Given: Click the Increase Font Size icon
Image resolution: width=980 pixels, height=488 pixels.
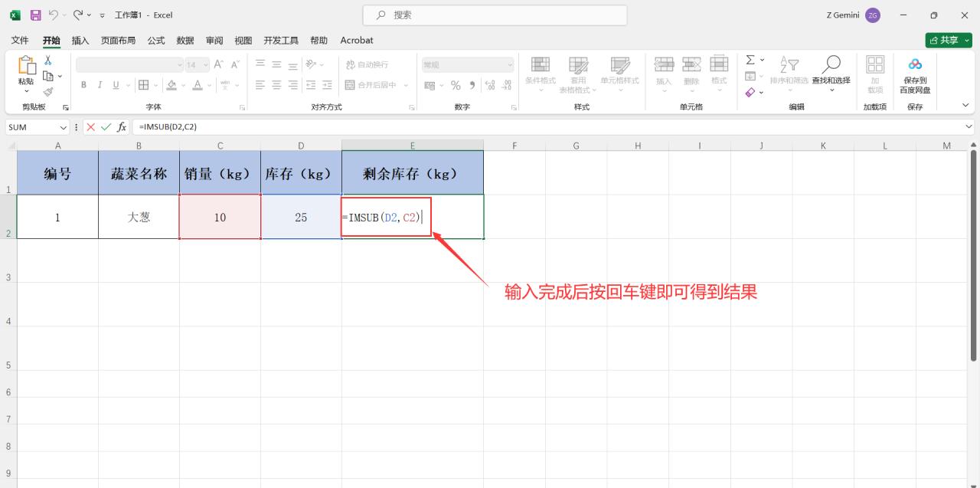Looking at the screenshot, I should point(218,65).
